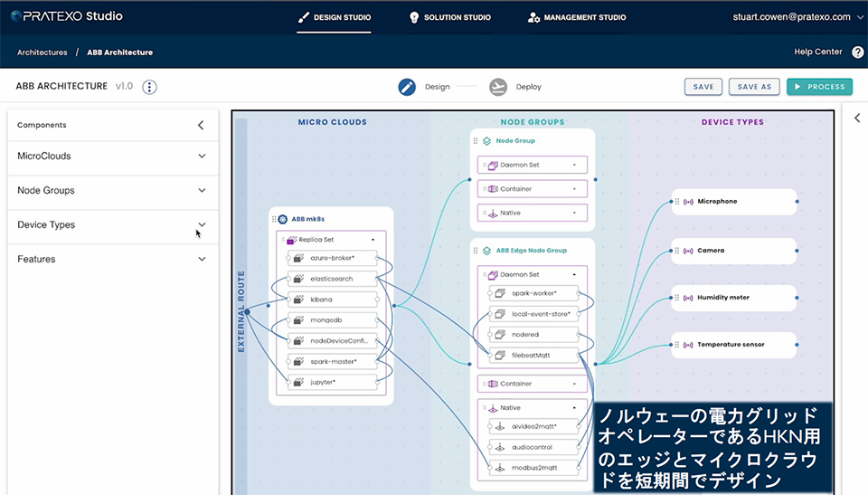Image resolution: width=868 pixels, height=495 pixels.
Task: Click the SAVE AS button
Action: tap(754, 87)
